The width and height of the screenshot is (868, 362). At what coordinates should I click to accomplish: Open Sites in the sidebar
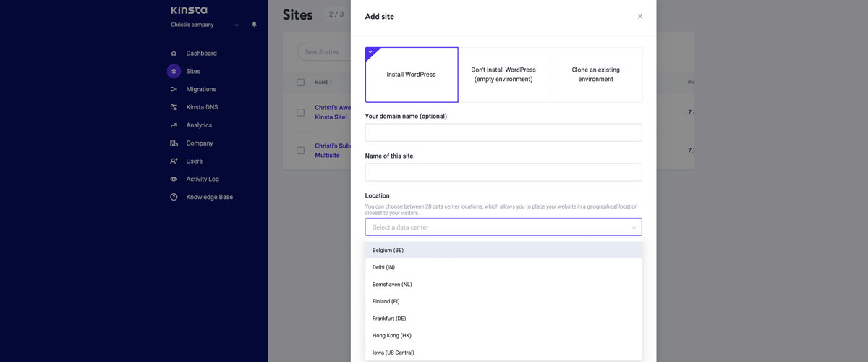pyautogui.click(x=193, y=71)
